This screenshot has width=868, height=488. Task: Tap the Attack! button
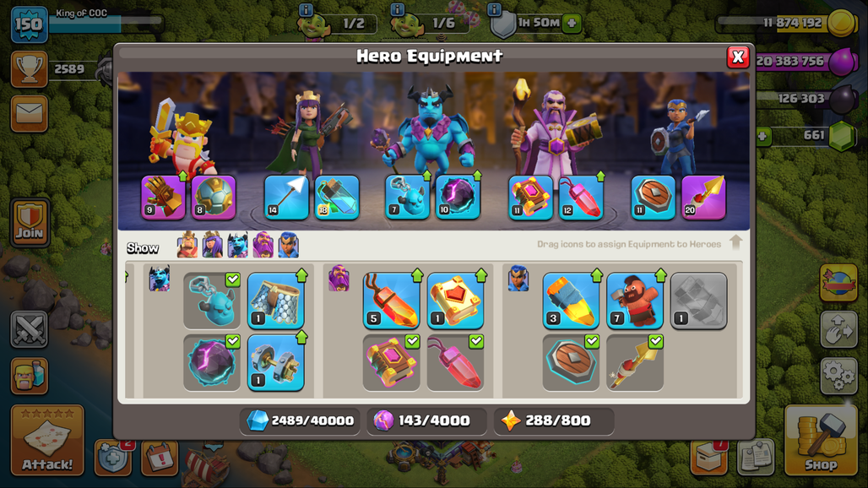(47, 440)
